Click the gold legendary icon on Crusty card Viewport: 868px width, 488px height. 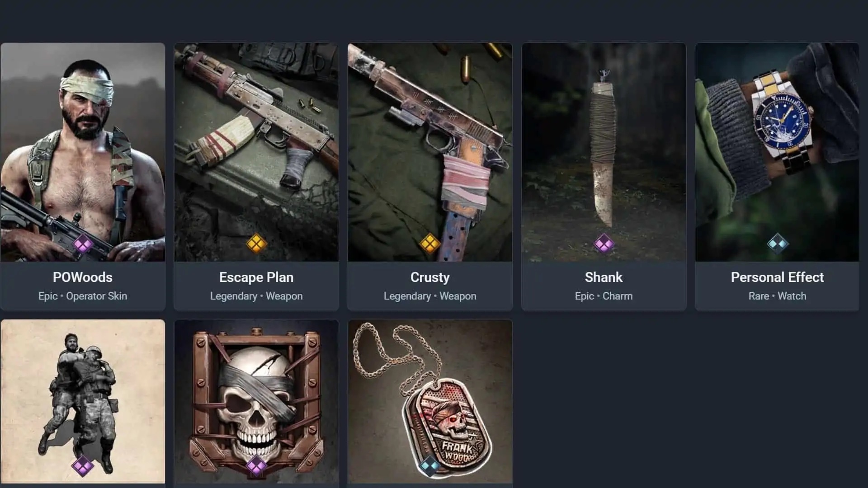coord(430,244)
